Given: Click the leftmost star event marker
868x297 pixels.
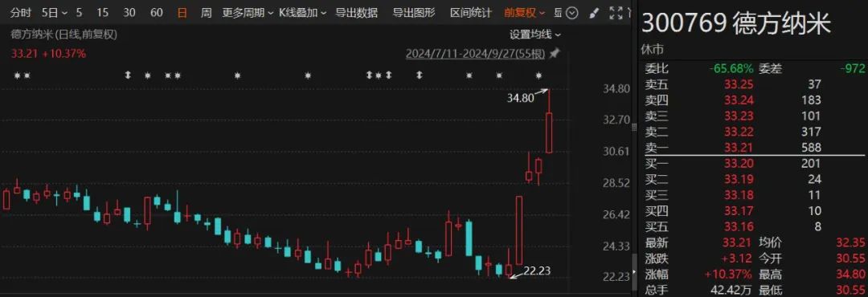Looking at the screenshot, I should pyautogui.click(x=17, y=75).
